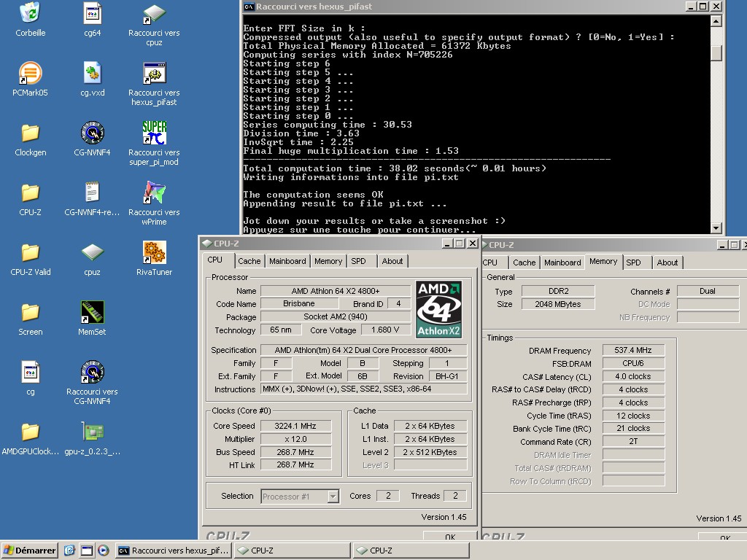The height and width of the screenshot is (560, 747).
Task: Click the Core Speed 3224.1 MHz field
Action: (295, 426)
